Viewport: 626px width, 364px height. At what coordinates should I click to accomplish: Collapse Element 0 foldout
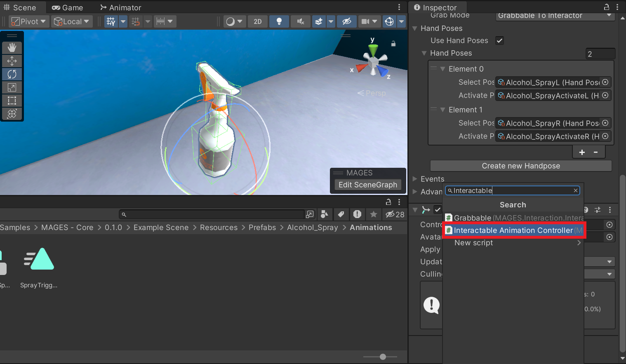(443, 69)
